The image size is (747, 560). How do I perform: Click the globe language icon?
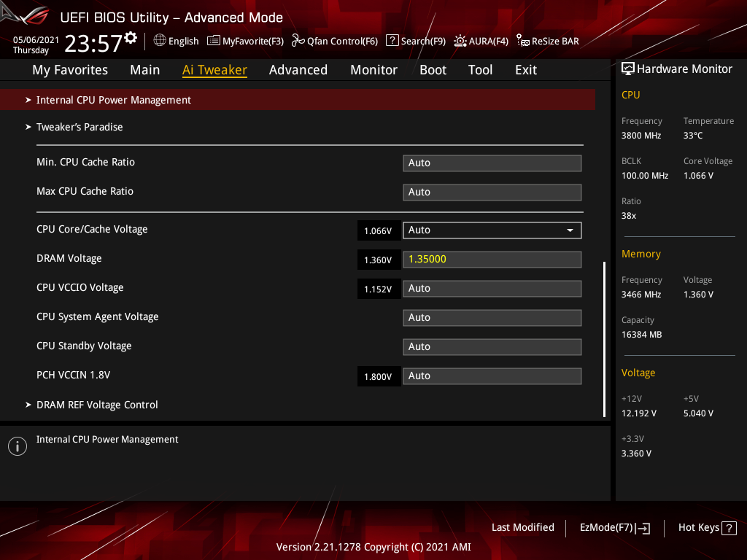(160, 41)
